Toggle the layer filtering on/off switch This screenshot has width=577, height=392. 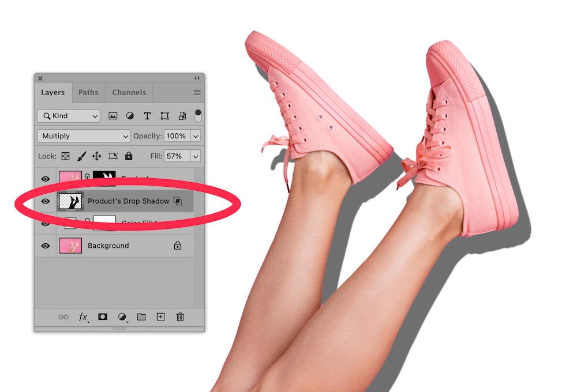(x=198, y=115)
